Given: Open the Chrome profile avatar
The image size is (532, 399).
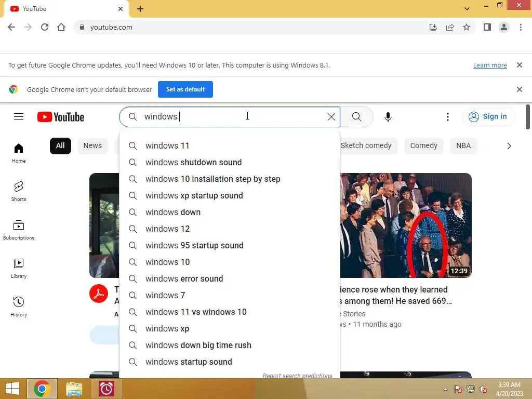Looking at the screenshot, I should pos(504,27).
